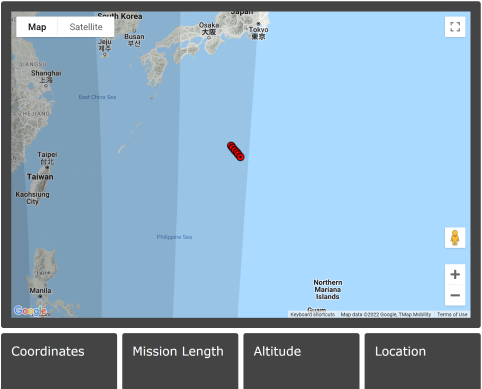
Task: Zoom in with the plus button
Action: (x=455, y=275)
